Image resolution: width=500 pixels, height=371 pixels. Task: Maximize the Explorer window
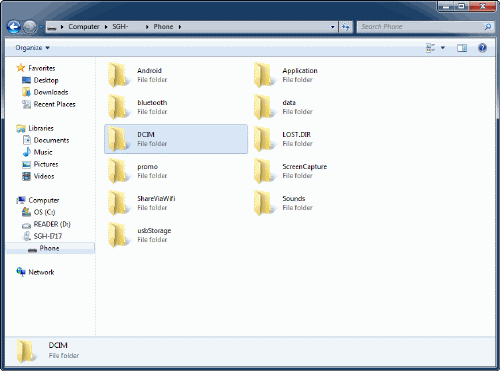coord(462,6)
